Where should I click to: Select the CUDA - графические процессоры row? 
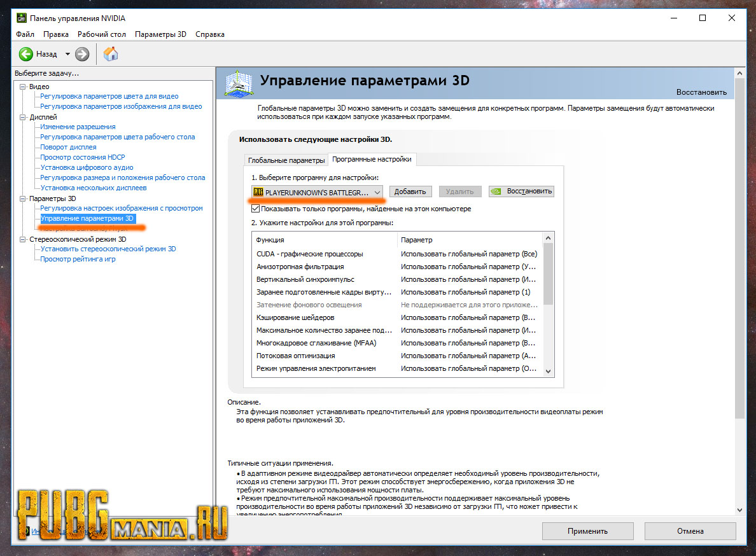(397, 254)
